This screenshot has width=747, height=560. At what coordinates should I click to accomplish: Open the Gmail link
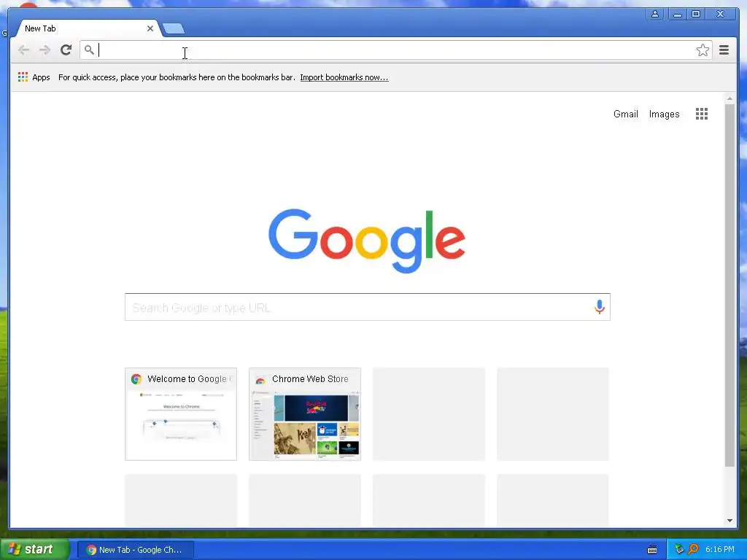tap(625, 114)
